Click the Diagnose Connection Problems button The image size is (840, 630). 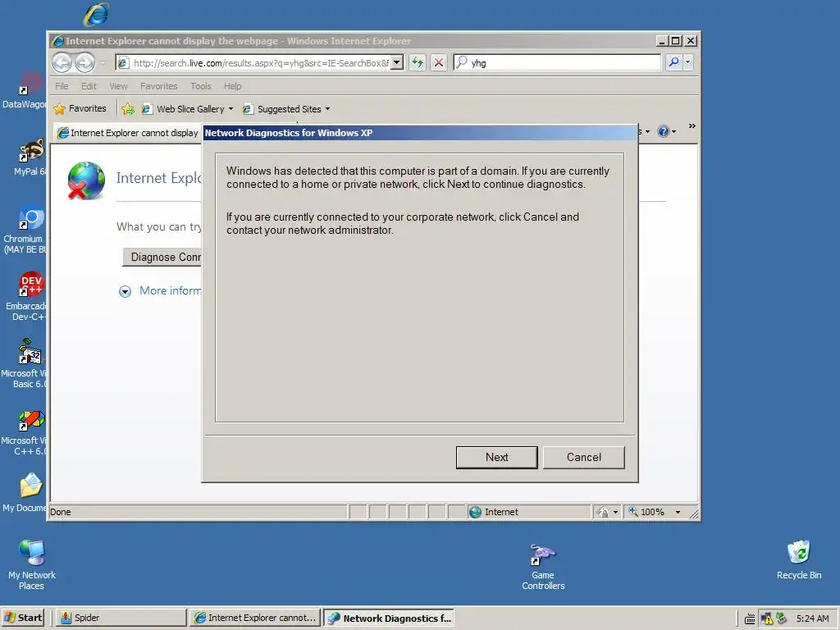pyautogui.click(x=162, y=257)
